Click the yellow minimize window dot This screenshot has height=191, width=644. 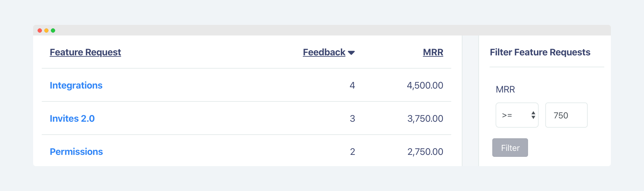pos(46,31)
